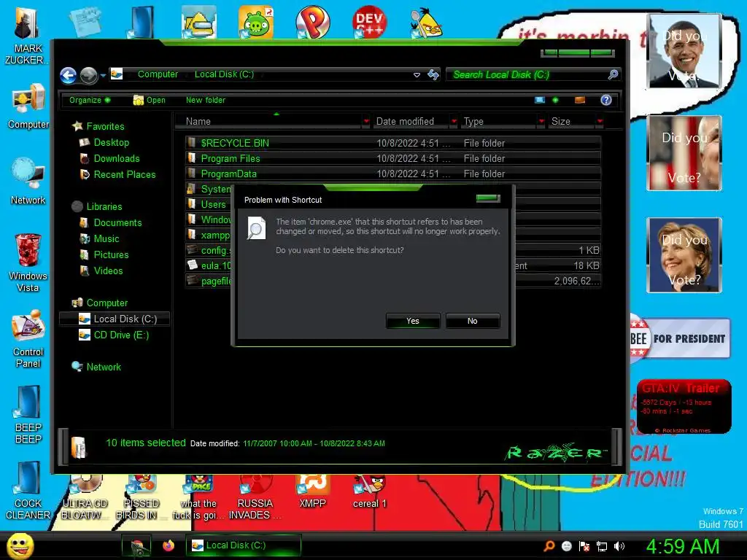Screen dimensions: 747x560
Task: Change the view with the views icon
Action: 540,100
